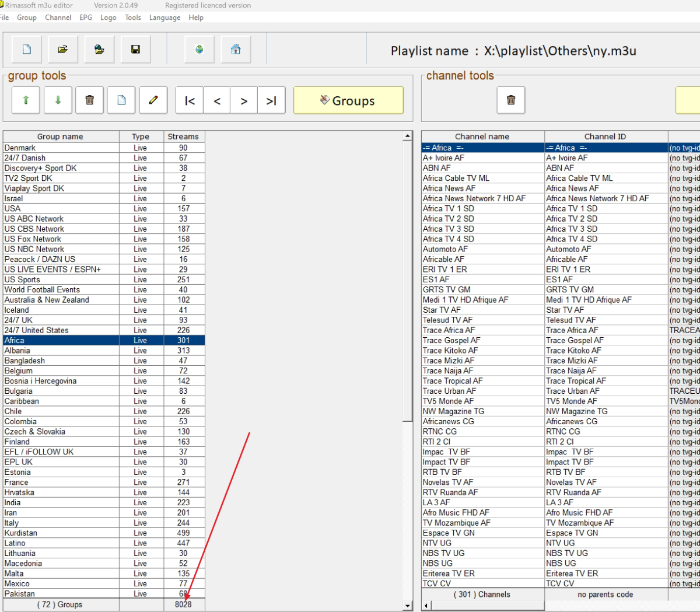
Task: Move group up with green arrow
Action: click(26, 100)
